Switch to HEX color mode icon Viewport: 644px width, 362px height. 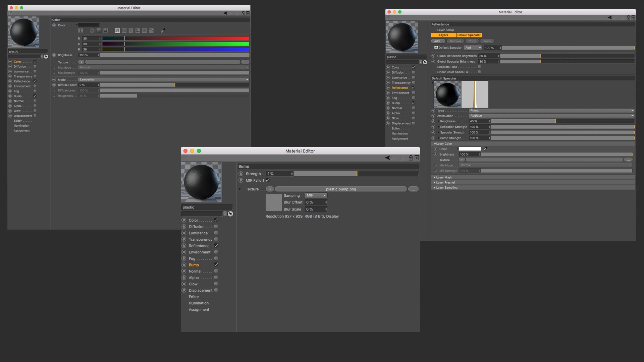(x=145, y=31)
